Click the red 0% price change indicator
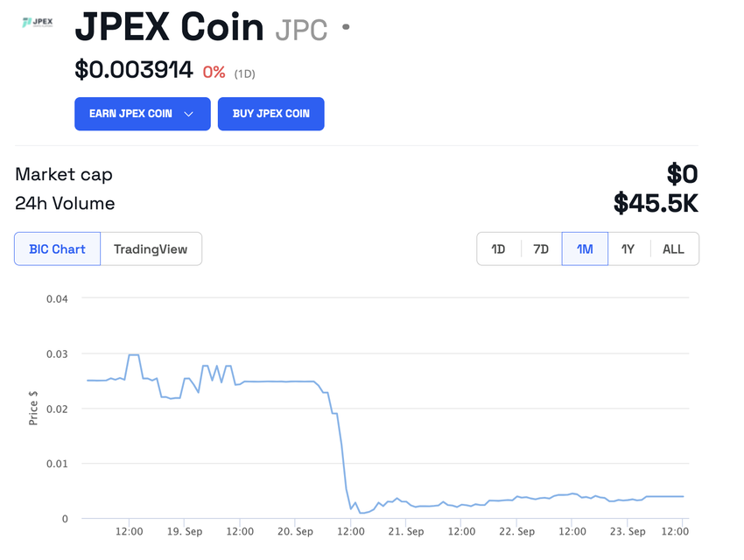 (x=214, y=73)
